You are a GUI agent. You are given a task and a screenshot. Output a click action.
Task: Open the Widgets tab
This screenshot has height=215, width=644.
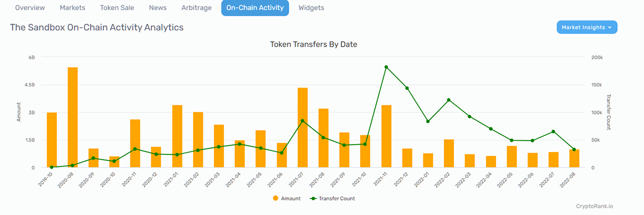(x=311, y=8)
